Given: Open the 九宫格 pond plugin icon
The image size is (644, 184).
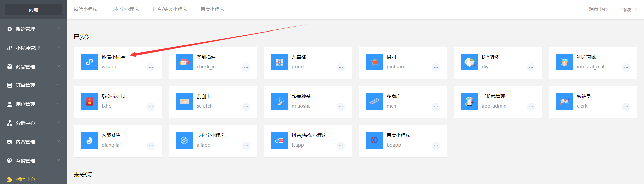Looking at the screenshot, I should (279, 62).
